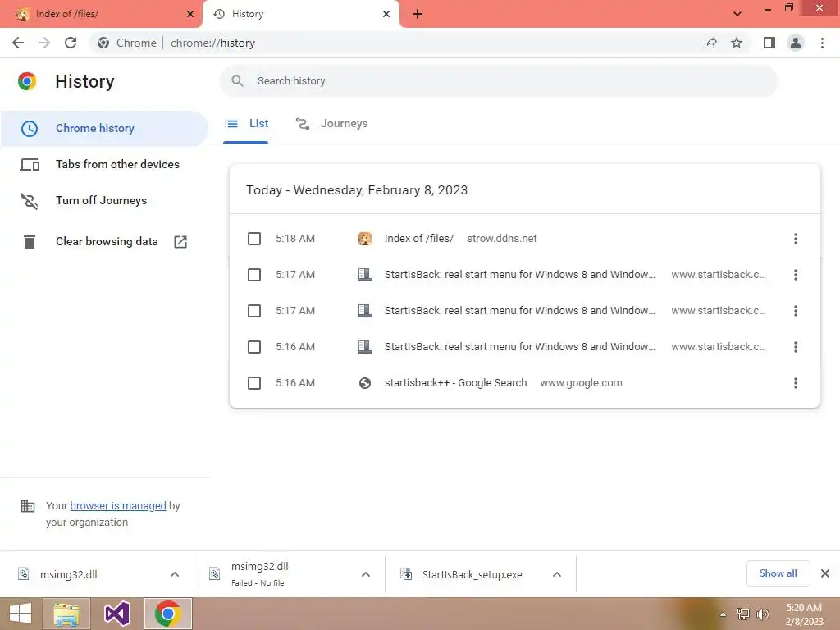Click the www.google.com domain text

coord(582,383)
